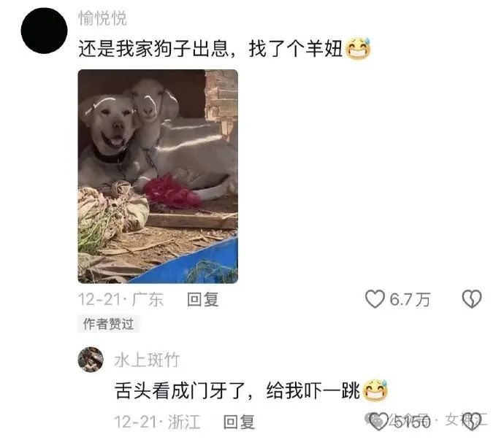
Task: Reply to 水上斑竹 via 回复
Action: [x=239, y=422]
